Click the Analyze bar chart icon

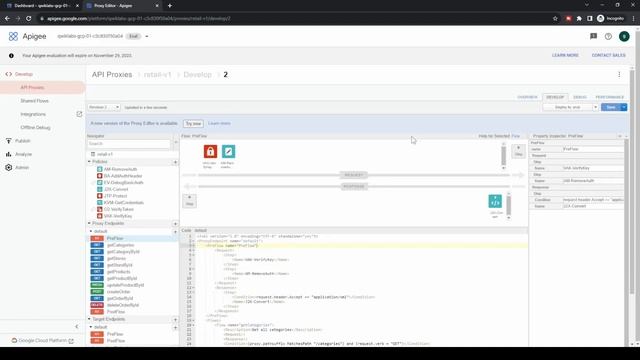[x=9, y=154]
